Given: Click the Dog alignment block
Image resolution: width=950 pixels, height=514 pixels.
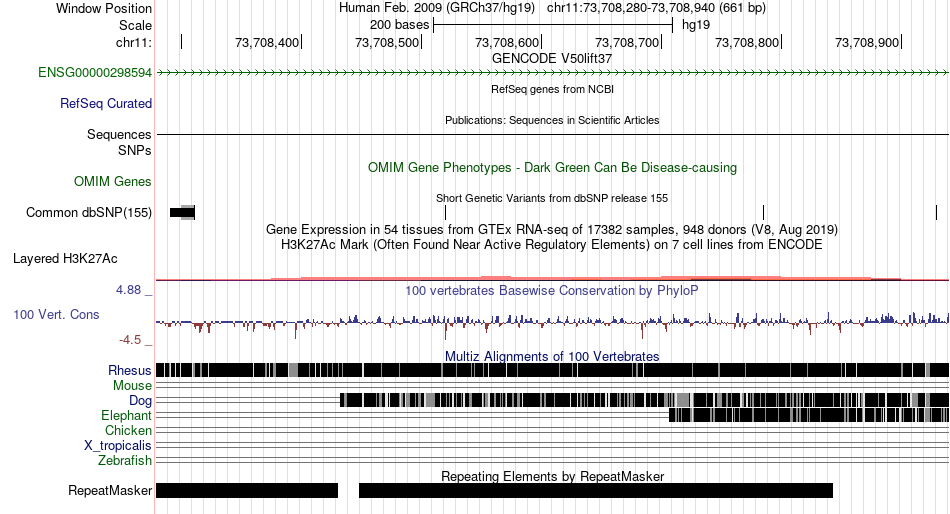Looking at the screenshot, I should 645,400.
